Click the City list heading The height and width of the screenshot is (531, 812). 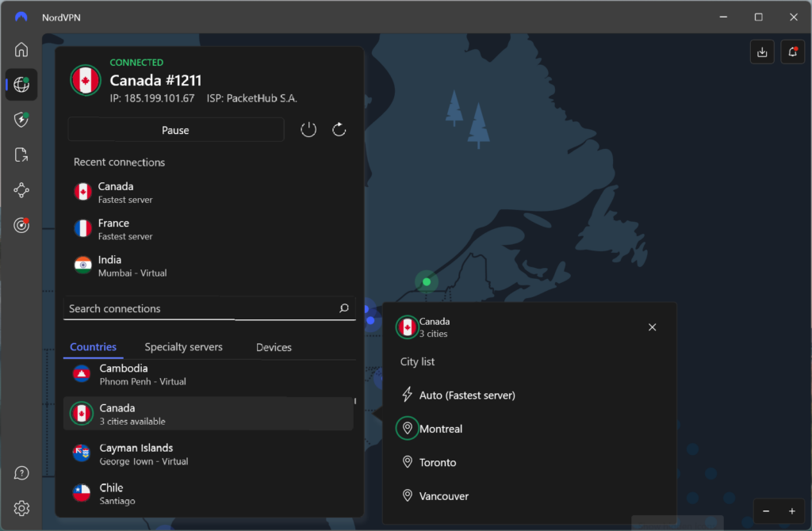[x=417, y=361]
